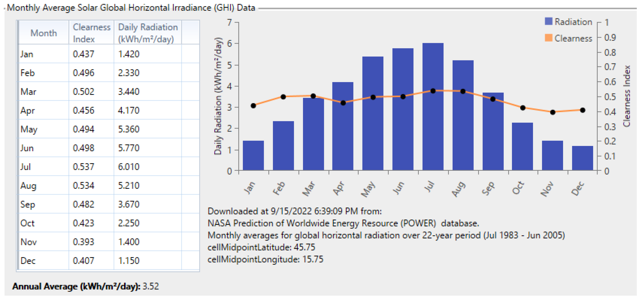Click the Jun clearness value 0.498

[x=84, y=148]
